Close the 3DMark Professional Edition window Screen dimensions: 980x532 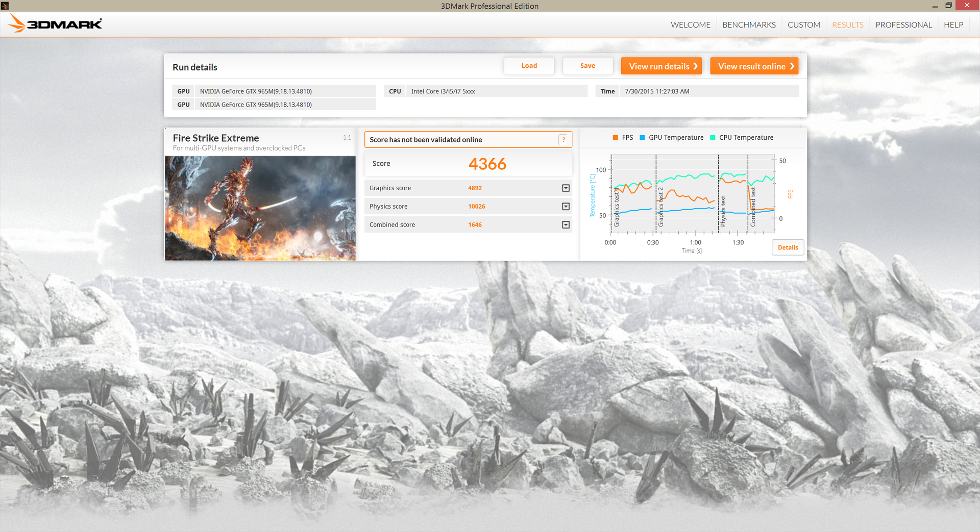(x=967, y=6)
